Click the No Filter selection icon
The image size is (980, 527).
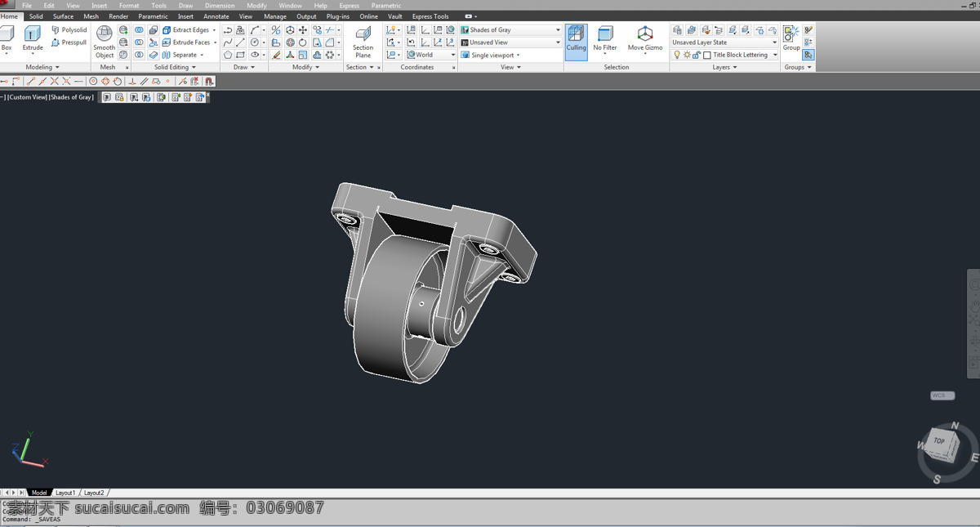(x=605, y=38)
